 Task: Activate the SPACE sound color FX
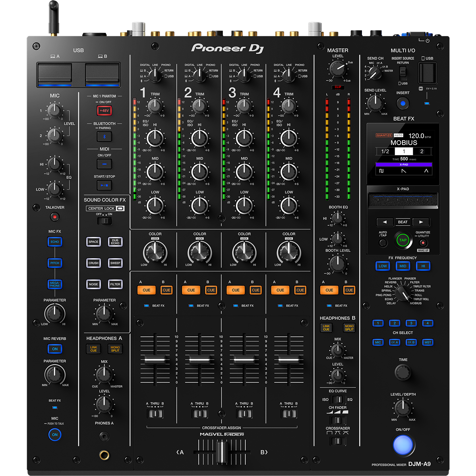93,242
